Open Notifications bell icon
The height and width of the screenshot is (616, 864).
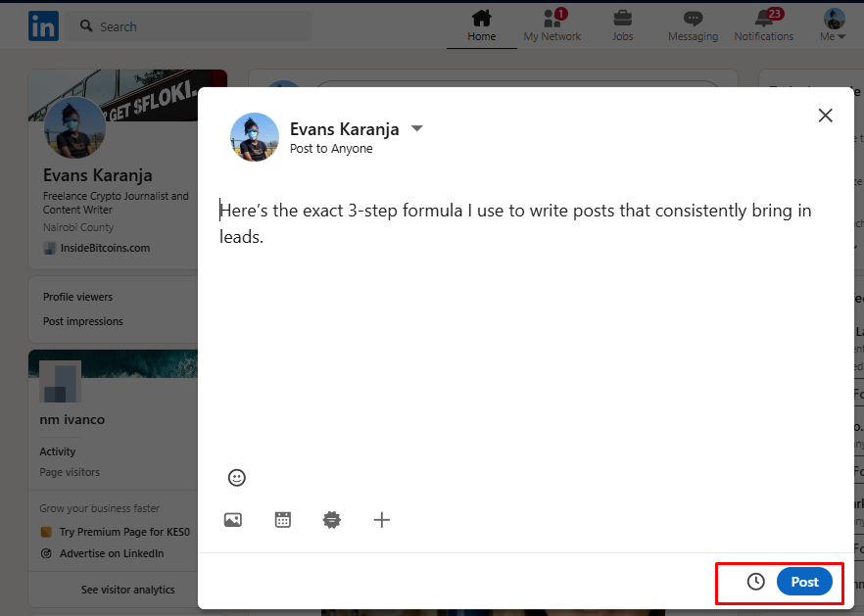click(x=764, y=24)
